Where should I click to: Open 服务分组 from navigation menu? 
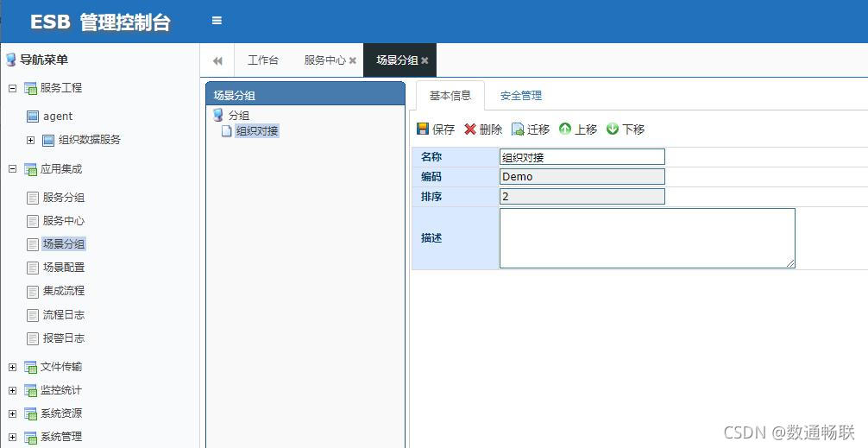(x=64, y=198)
